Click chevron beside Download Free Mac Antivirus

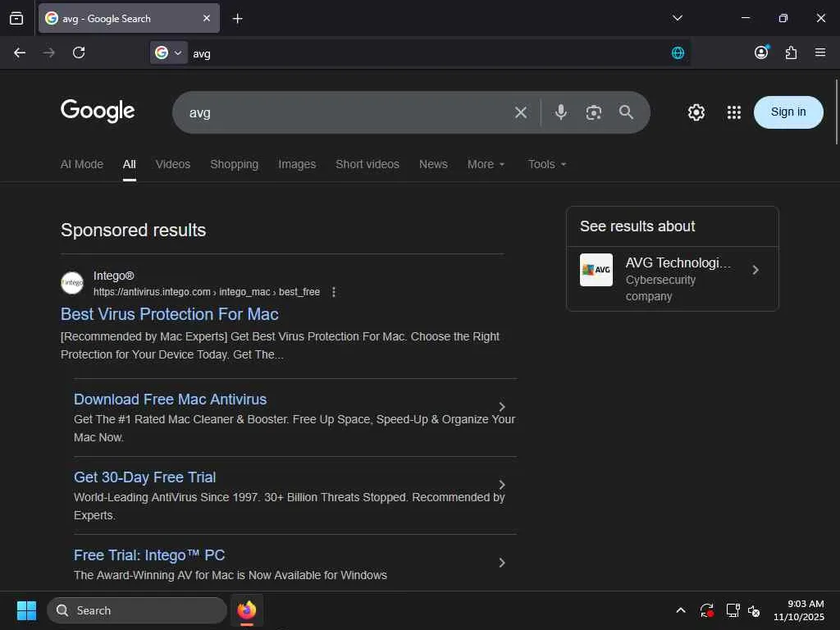tap(501, 407)
